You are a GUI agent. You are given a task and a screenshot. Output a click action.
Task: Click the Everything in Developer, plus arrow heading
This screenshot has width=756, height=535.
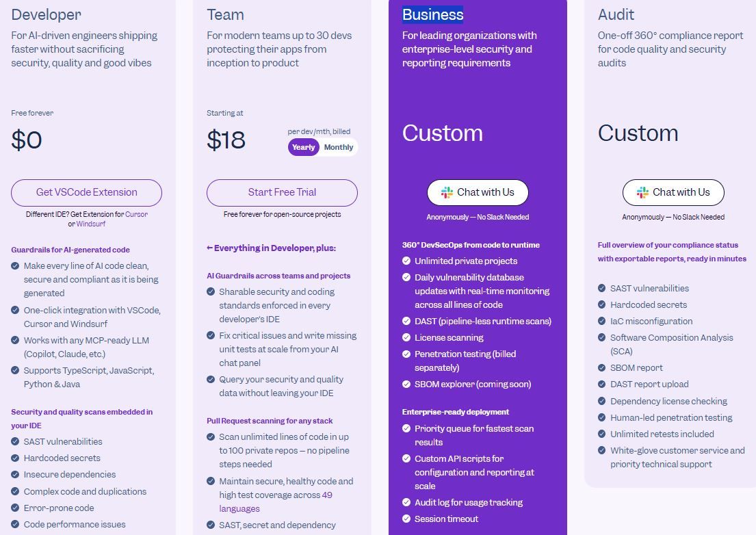(x=272, y=248)
